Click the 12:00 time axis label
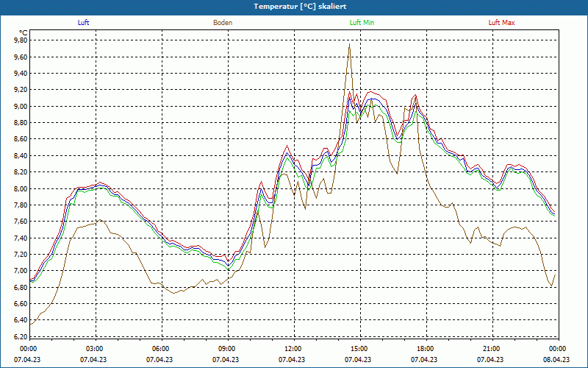The width and height of the screenshot is (588, 368). [293, 349]
